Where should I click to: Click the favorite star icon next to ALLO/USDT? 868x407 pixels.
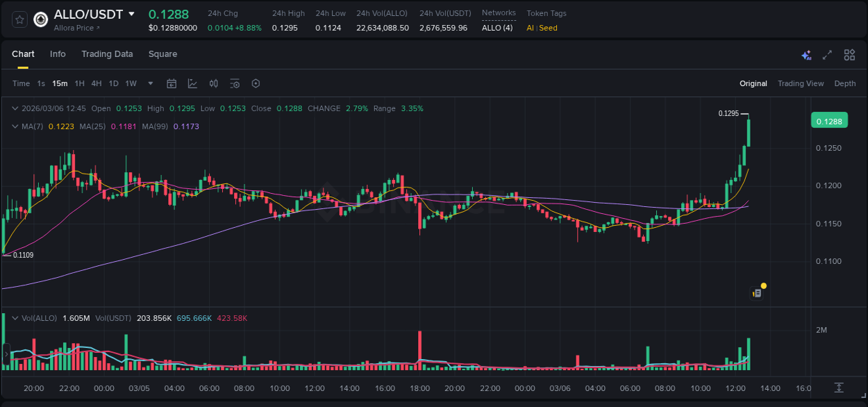pos(19,19)
